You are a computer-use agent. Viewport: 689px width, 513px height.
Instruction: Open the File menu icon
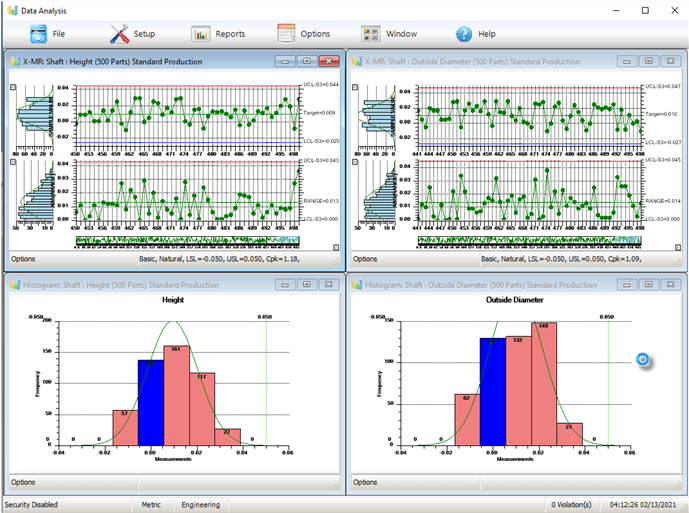coord(38,34)
